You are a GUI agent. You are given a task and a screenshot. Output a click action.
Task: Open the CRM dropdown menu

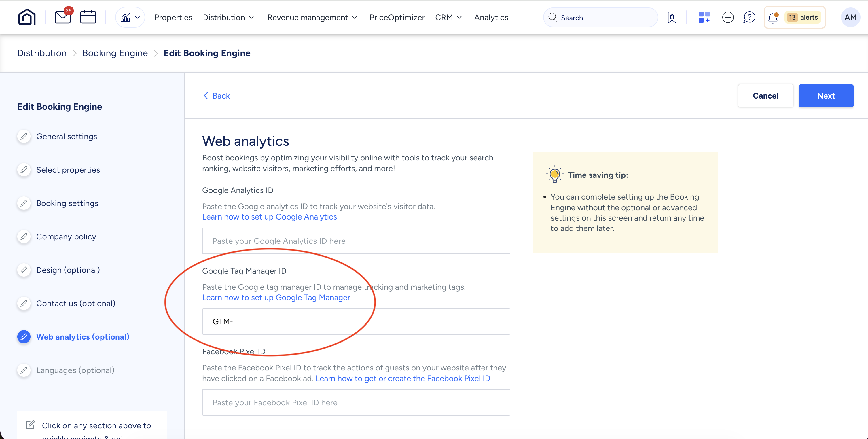pyautogui.click(x=448, y=17)
